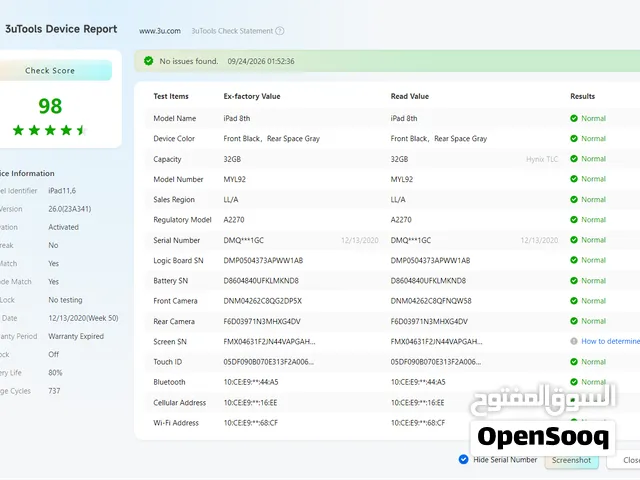Select read value Device Color Front Black, Rear Space Gray
The width and height of the screenshot is (640, 480).
[x=439, y=139]
